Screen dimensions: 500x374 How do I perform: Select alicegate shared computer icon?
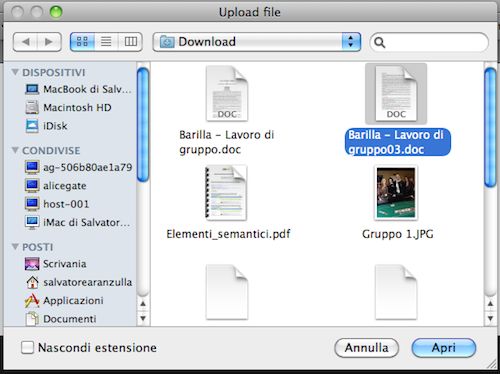[x=32, y=186]
